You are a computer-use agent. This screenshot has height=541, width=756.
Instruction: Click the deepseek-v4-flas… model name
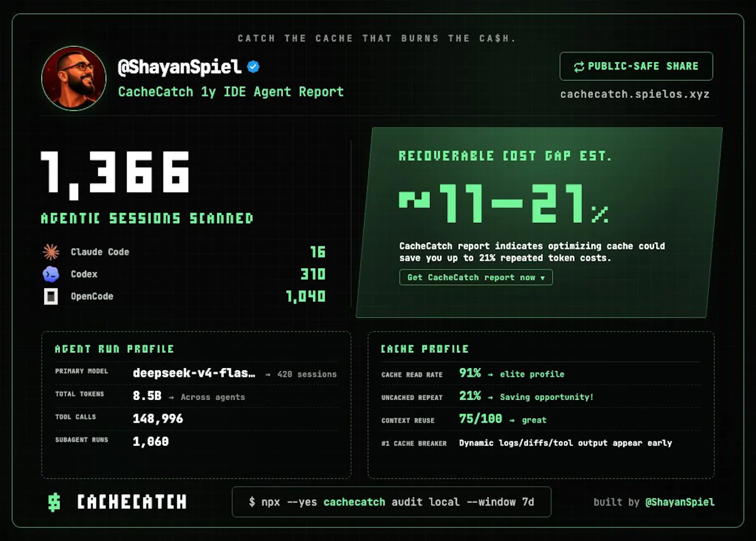click(x=194, y=373)
